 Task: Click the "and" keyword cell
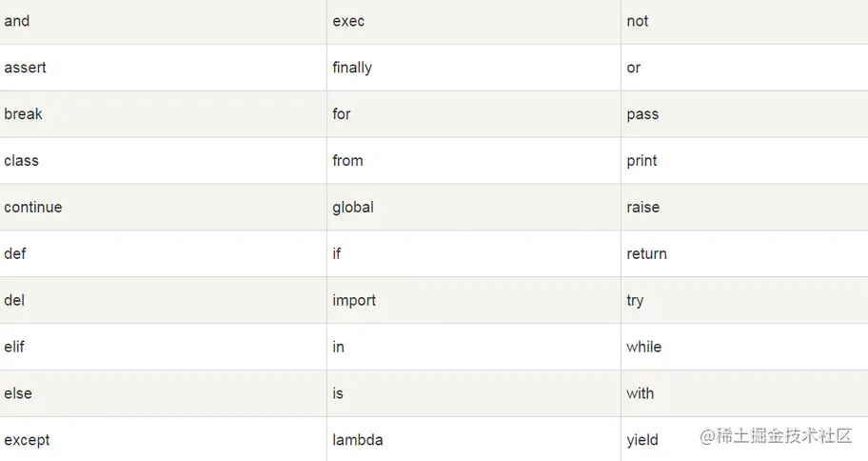17,21
